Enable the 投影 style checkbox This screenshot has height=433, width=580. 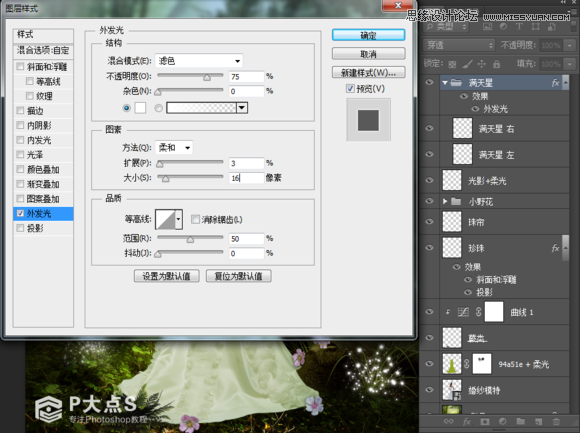tap(20, 228)
